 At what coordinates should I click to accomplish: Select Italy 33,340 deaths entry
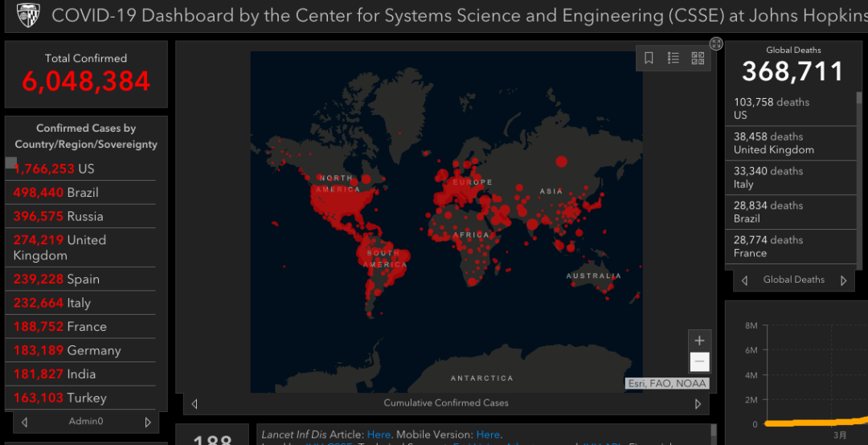[x=791, y=177]
